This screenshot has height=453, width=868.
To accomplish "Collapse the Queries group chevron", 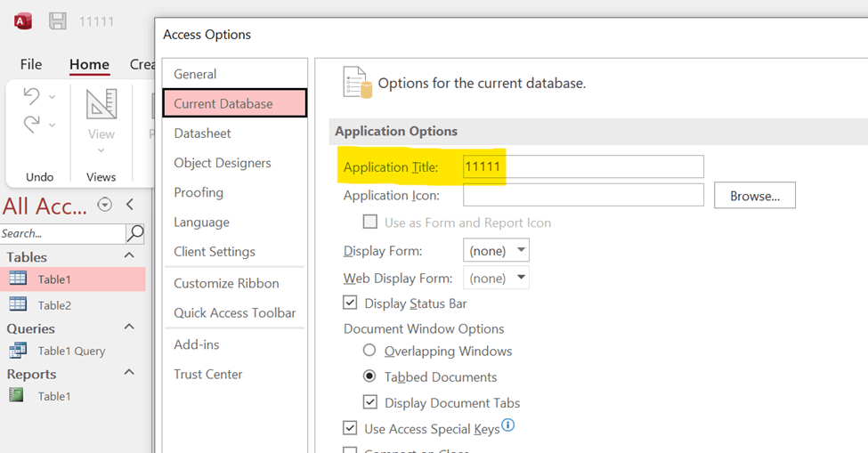I will (x=130, y=327).
